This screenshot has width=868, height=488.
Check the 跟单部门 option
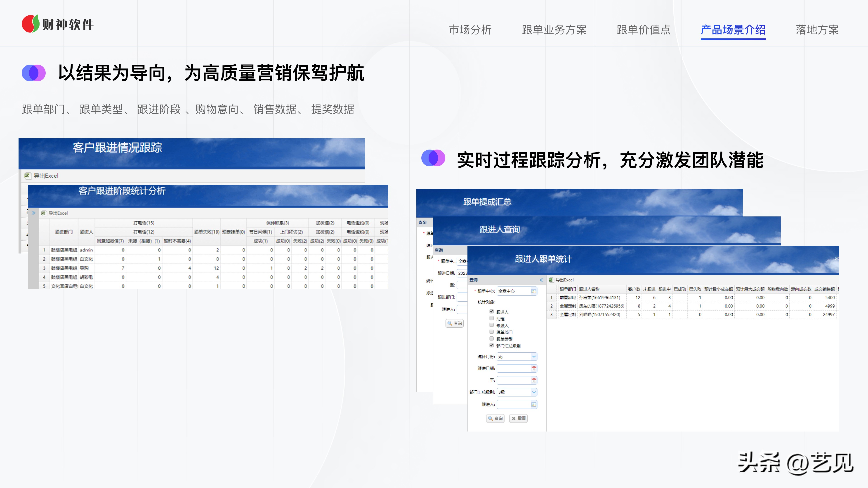tap(491, 332)
